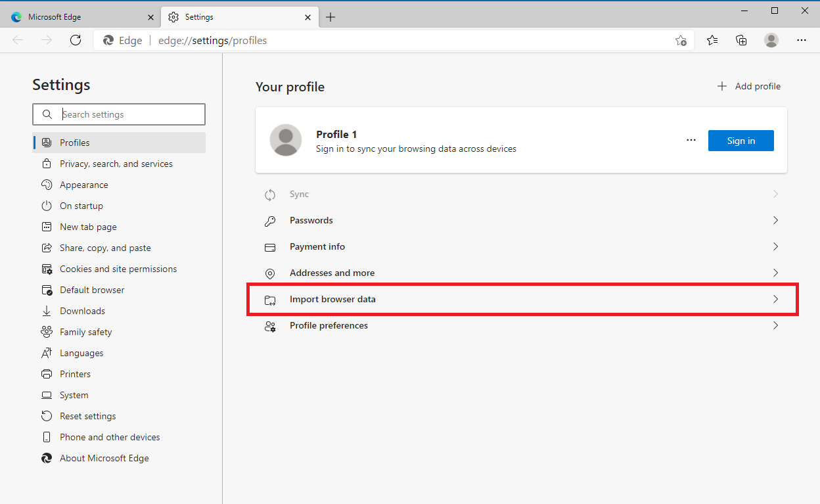
Task: Click the Payment info label text
Action: coord(317,246)
